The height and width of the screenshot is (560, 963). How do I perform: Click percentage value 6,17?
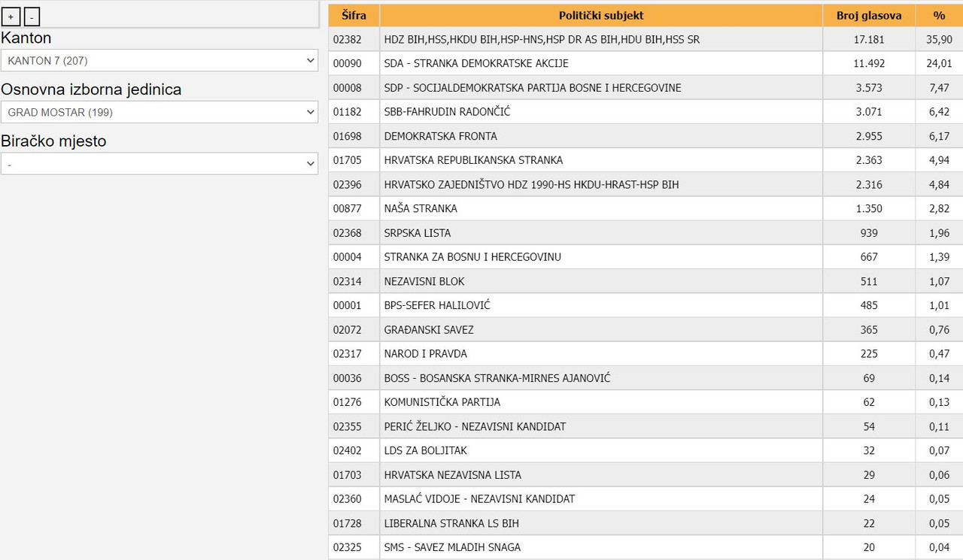pyautogui.click(x=939, y=136)
